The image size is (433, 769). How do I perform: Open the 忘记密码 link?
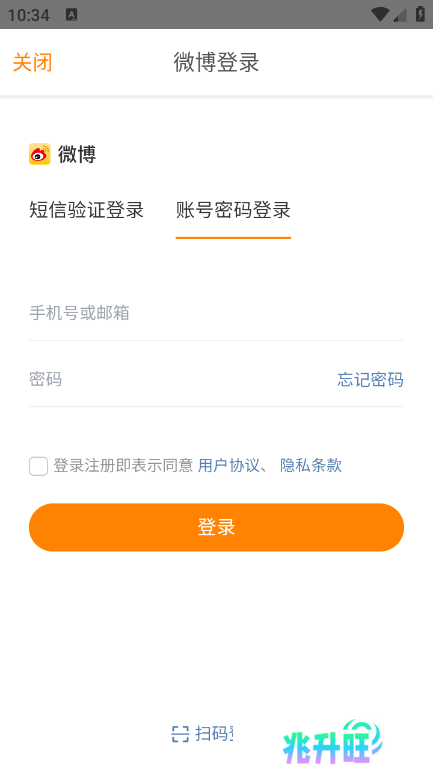(370, 380)
